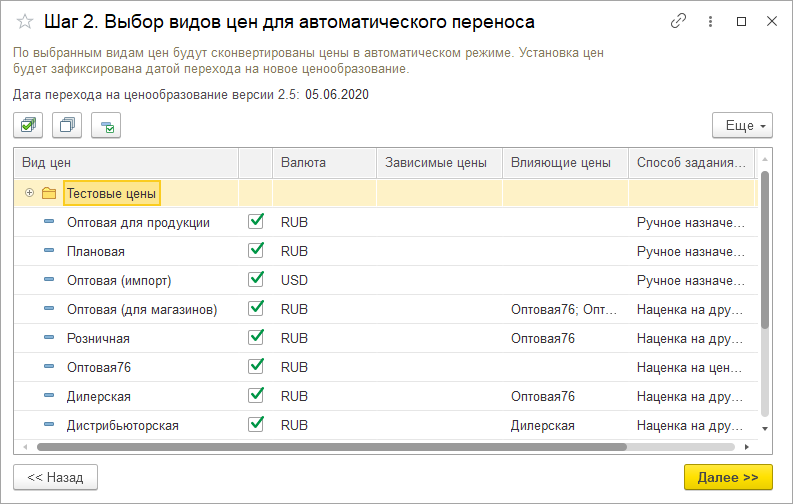Image resolution: width=793 pixels, height=504 pixels.
Task: Click the uncheck all items icon
Action: (67, 125)
